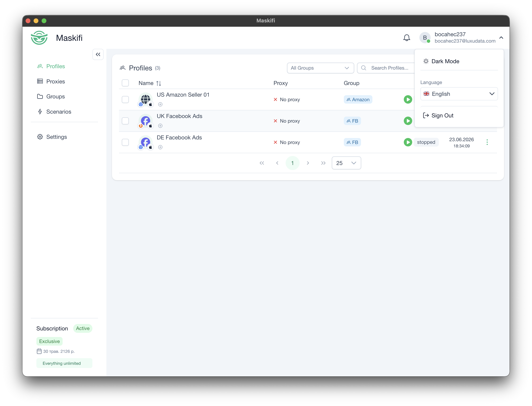532x406 pixels.
Task: Click the user avatar B
Action: coord(425,38)
